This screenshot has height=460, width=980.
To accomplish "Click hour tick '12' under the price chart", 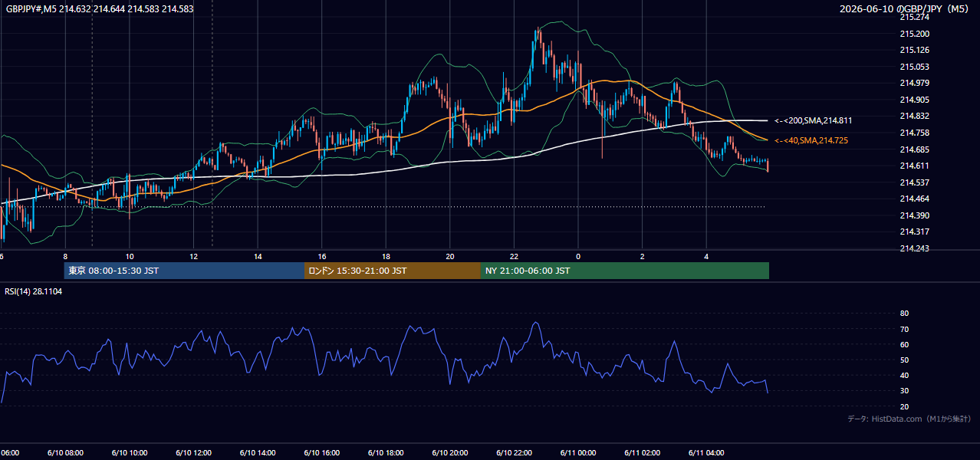I will [194, 256].
